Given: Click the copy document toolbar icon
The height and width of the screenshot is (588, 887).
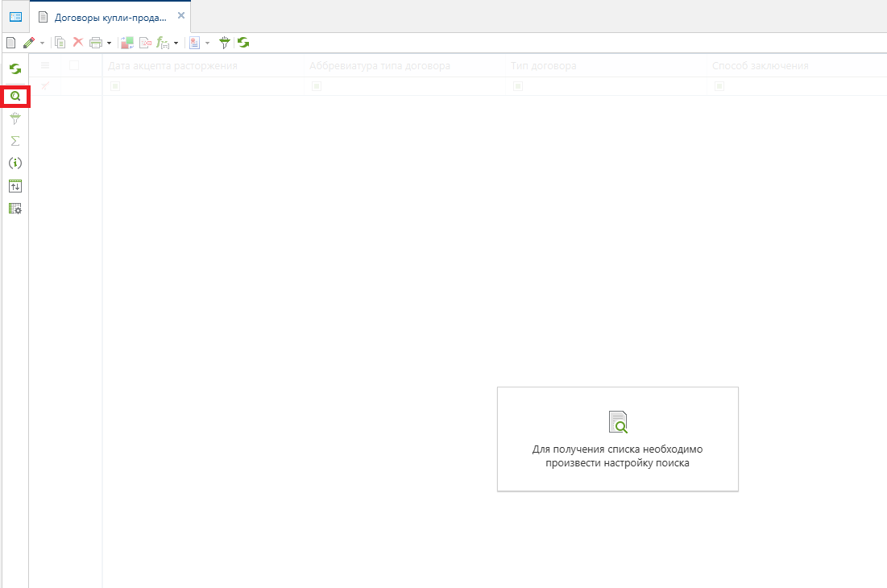Looking at the screenshot, I should click(x=60, y=43).
